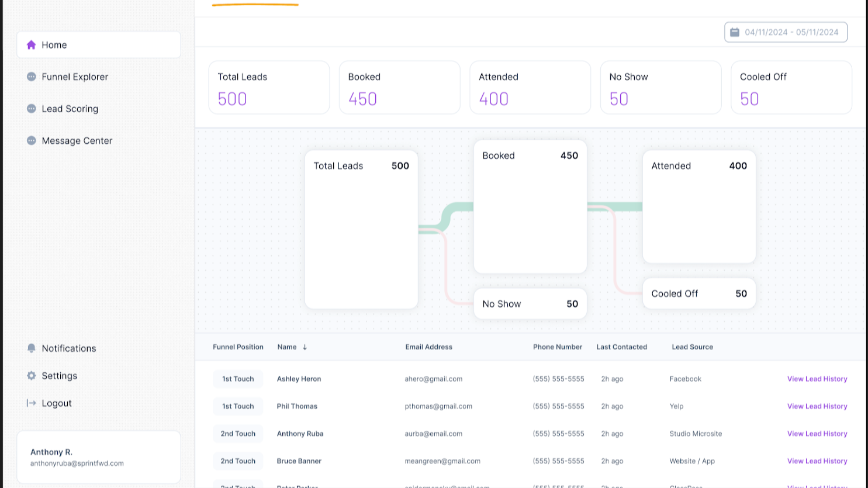Open the date range picker field
Screen dimensions: 868x488
pyautogui.click(x=786, y=32)
